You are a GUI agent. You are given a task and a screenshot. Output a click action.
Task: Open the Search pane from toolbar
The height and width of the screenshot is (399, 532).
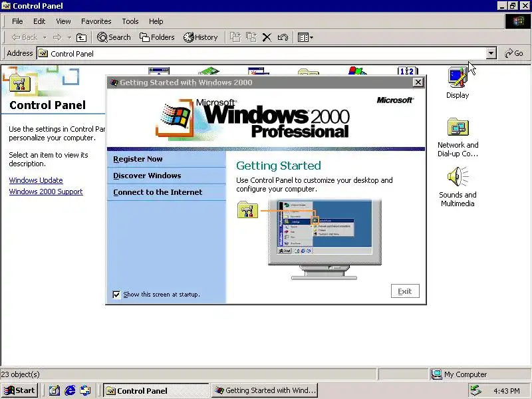pos(114,37)
